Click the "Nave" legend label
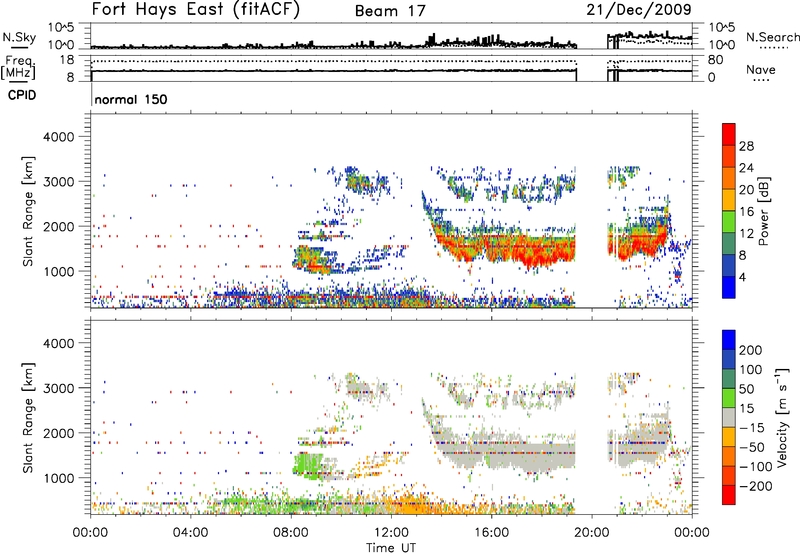The image size is (800, 554). click(761, 69)
